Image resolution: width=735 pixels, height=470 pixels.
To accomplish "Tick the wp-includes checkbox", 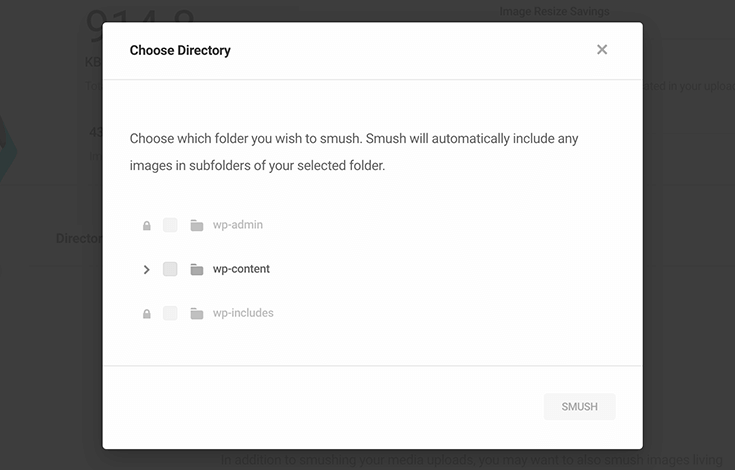I will tap(170, 313).
